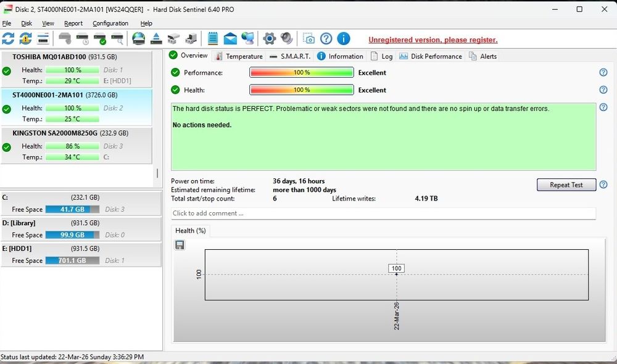The width and height of the screenshot is (617, 364).
Task: Click the gray disk blocks icon left of the computer-with-drive icon
Action: pos(173,39)
